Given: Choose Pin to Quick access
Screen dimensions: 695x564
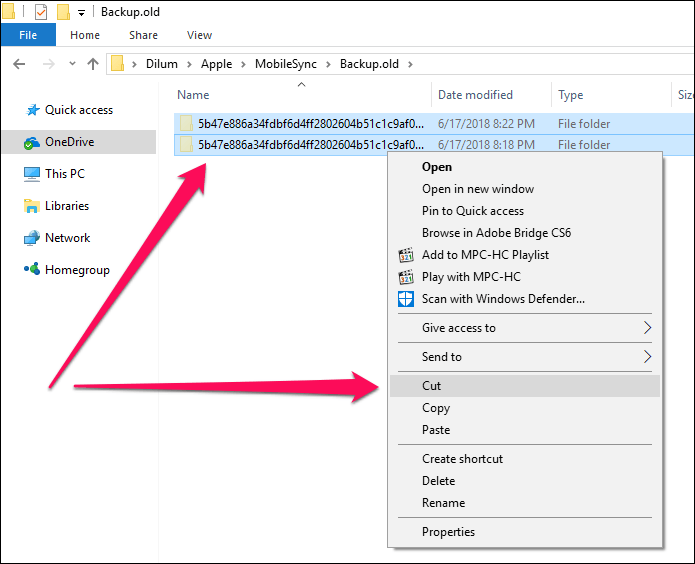Looking at the screenshot, I should coord(525,211).
